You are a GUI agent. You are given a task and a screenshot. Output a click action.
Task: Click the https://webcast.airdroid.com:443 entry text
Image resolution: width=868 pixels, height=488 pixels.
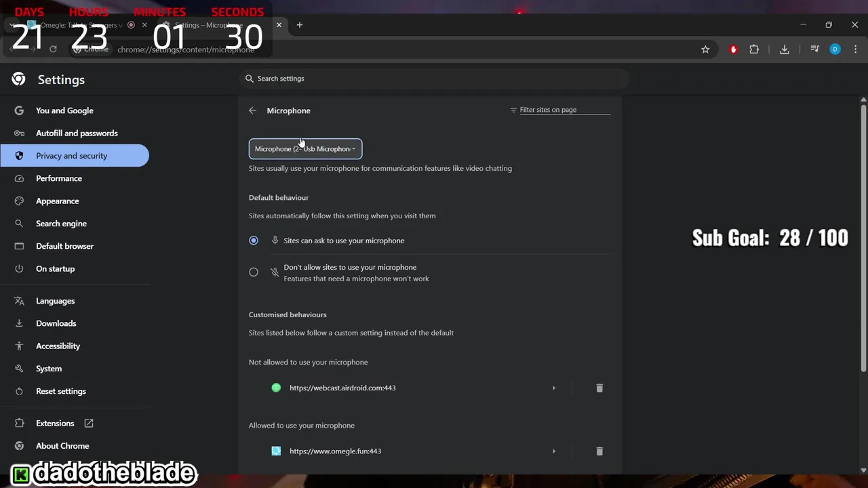pyautogui.click(x=342, y=388)
